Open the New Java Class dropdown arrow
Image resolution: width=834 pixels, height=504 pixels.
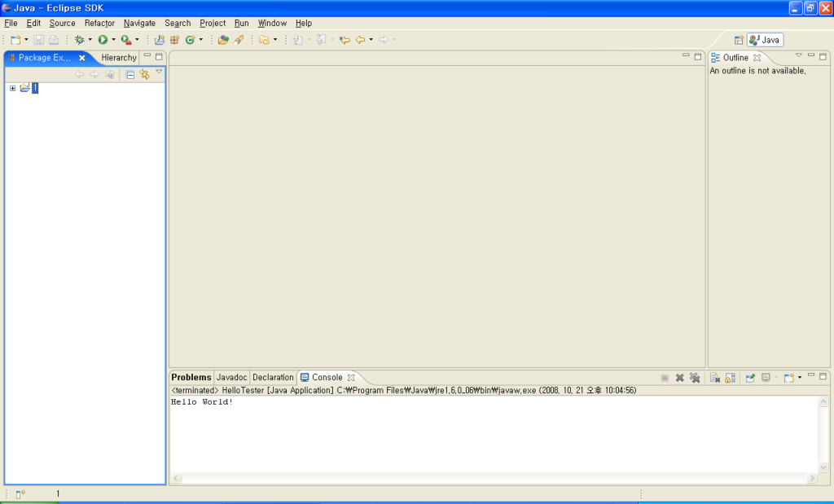(x=200, y=40)
